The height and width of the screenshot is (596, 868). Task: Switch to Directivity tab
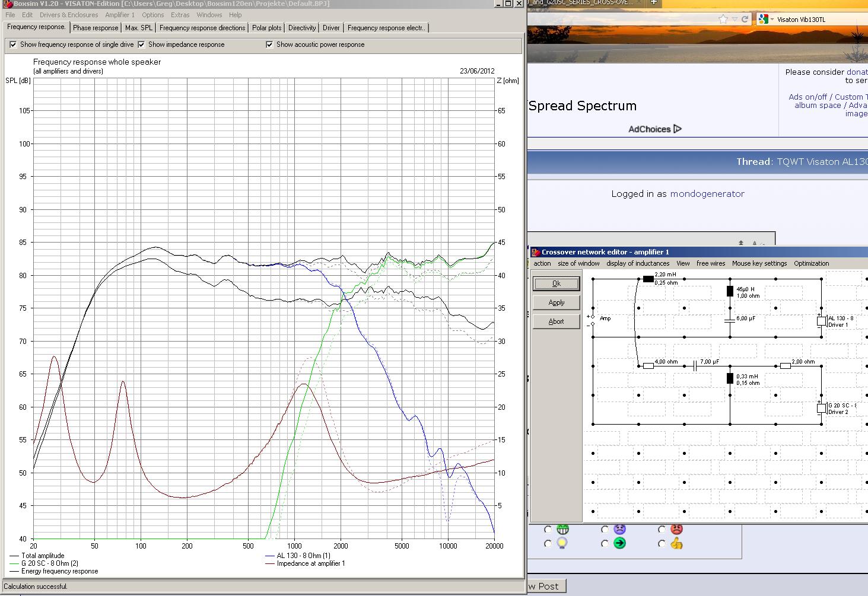click(302, 28)
